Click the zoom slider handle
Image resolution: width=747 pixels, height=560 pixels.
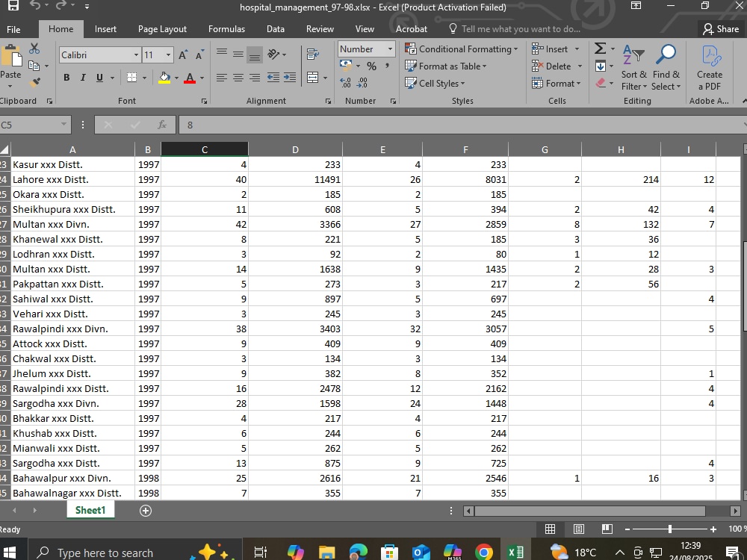(x=670, y=529)
